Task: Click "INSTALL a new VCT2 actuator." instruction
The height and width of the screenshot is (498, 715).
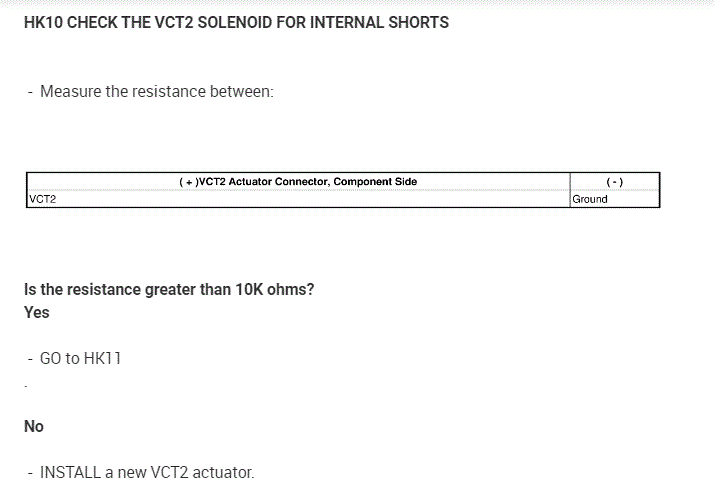Action: coord(147,472)
